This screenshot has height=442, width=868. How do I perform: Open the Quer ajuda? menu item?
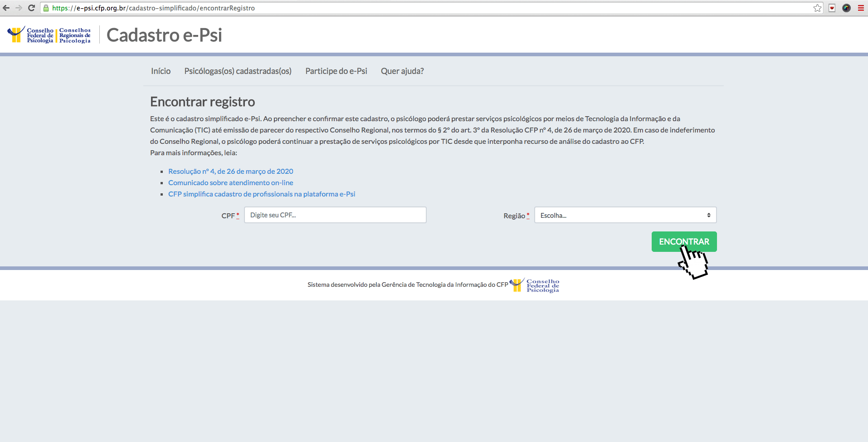pyautogui.click(x=402, y=71)
